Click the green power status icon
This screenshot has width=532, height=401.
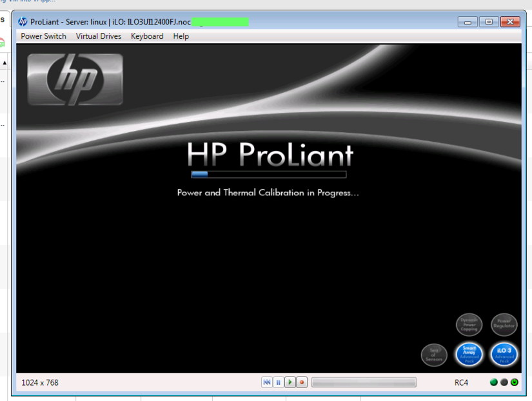515,382
